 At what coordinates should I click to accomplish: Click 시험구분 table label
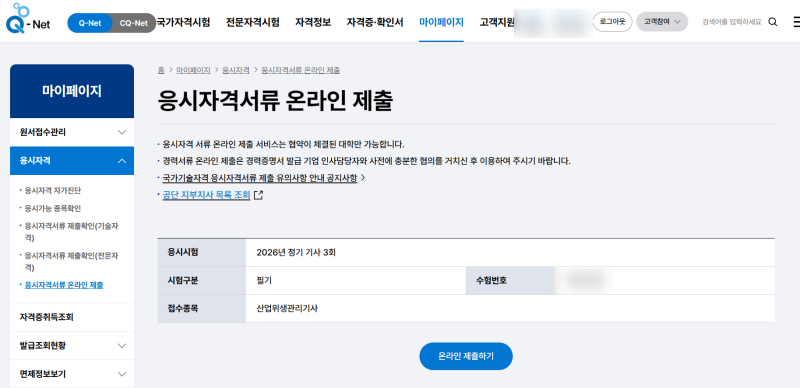pyautogui.click(x=183, y=280)
